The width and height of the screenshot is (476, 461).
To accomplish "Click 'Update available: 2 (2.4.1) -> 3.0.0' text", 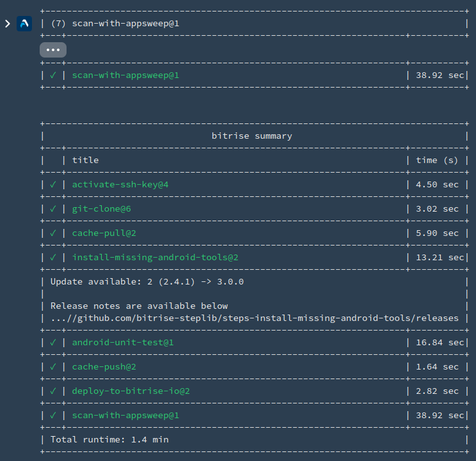I will tap(147, 282).
